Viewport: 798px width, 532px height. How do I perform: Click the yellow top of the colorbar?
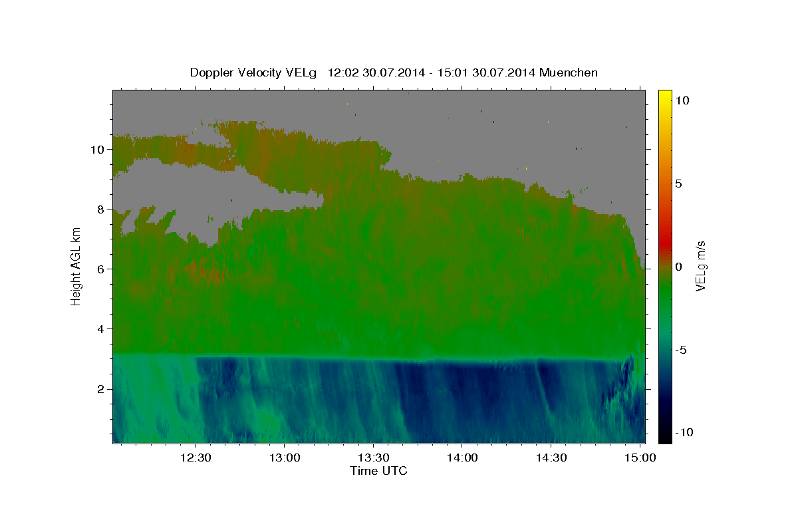pos(664,96)
